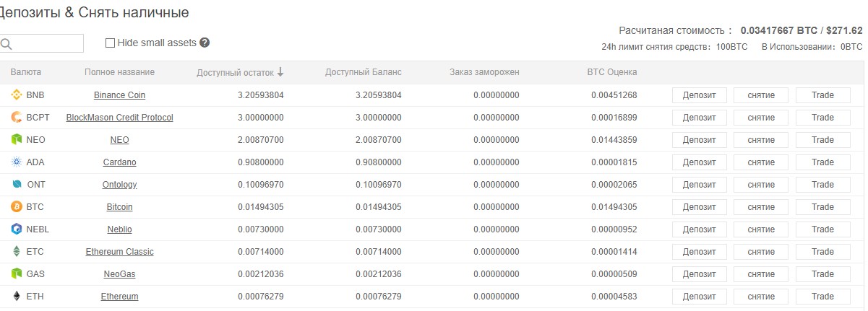
Task: Open the Binance Coin link
Action: click(x=120, y=95)
